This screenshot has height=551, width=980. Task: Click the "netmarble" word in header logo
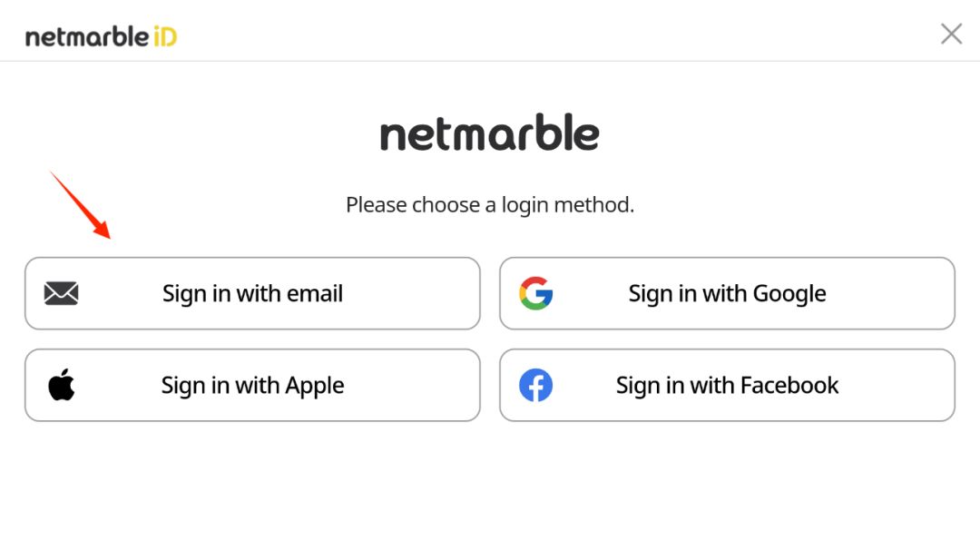coord(86,37)
